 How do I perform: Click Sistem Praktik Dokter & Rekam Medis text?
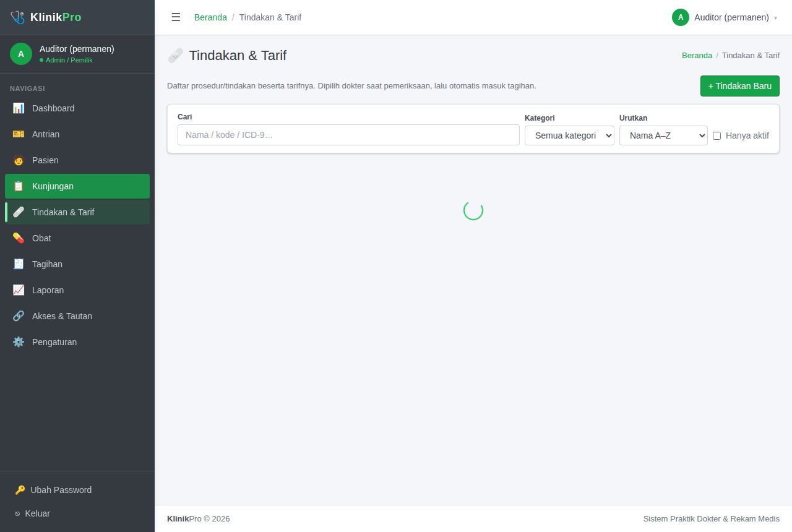(x=712, y=519)
